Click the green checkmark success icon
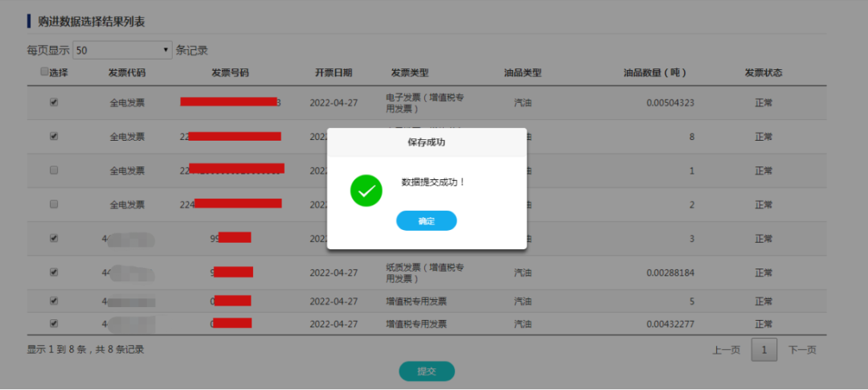The height and width of the screenshot is (390, 868). pos(366,191)
